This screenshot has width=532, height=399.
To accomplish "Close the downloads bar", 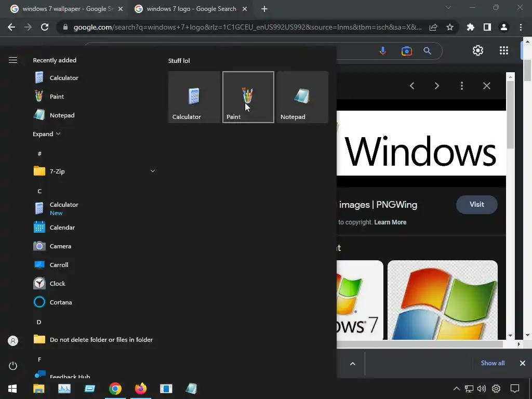I will (523, 363).
